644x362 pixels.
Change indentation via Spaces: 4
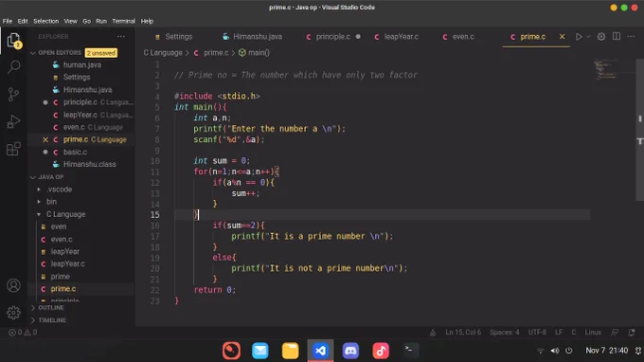(x=505, y=332)
